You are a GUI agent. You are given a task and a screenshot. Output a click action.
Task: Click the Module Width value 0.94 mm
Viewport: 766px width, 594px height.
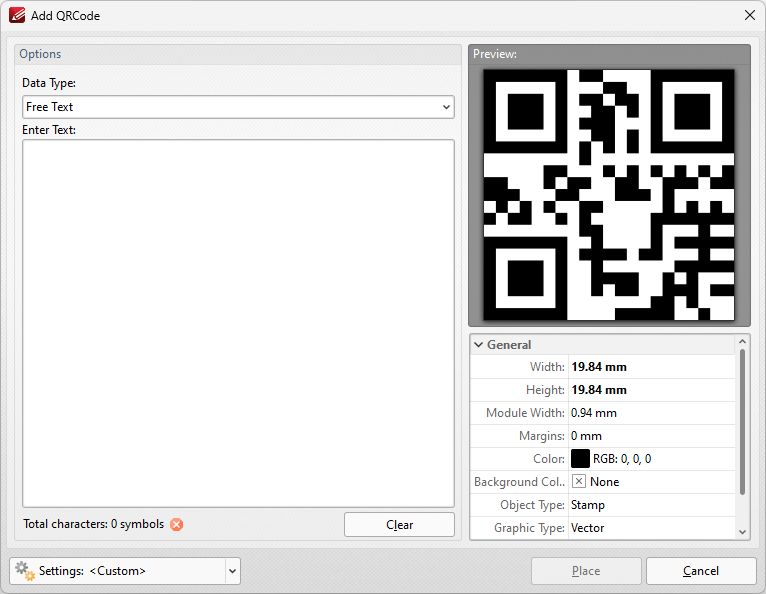click(594, 413)
